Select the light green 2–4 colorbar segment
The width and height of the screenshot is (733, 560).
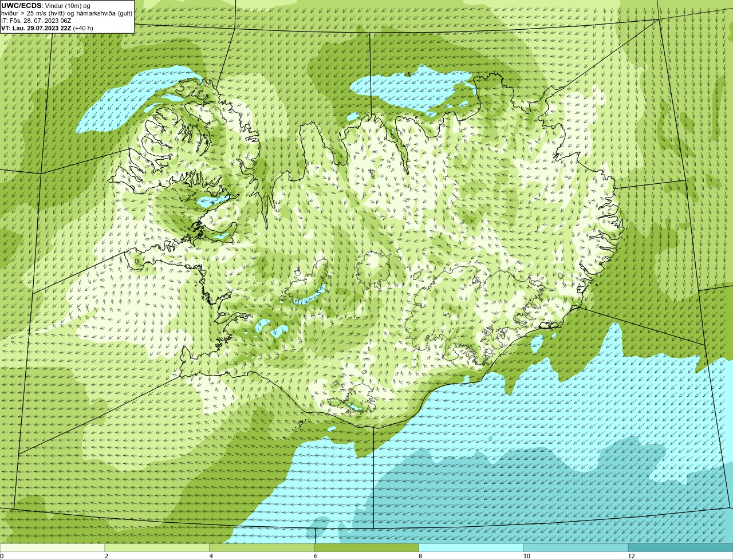157,548
